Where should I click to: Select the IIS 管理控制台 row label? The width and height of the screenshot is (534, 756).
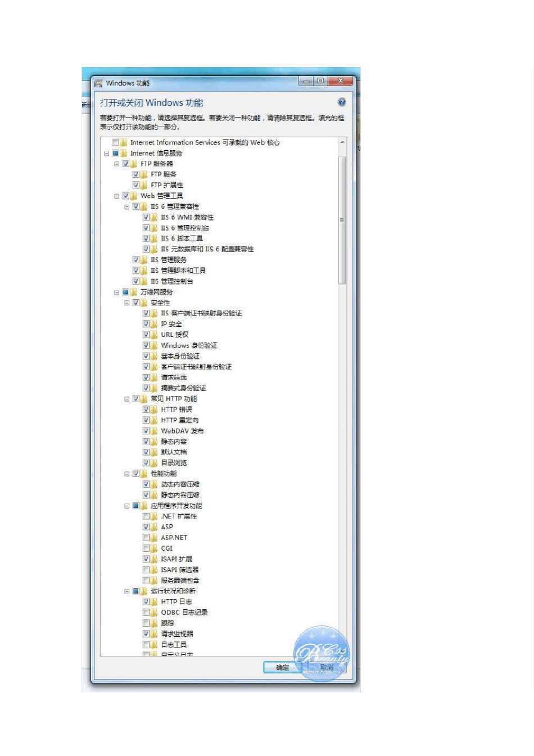pyautogui.click(x=171, y=281)
